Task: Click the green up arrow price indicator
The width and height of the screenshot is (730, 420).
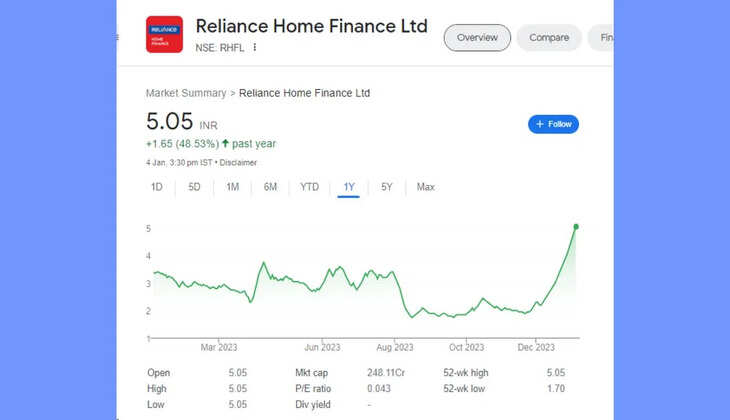Action: [226, 144]
